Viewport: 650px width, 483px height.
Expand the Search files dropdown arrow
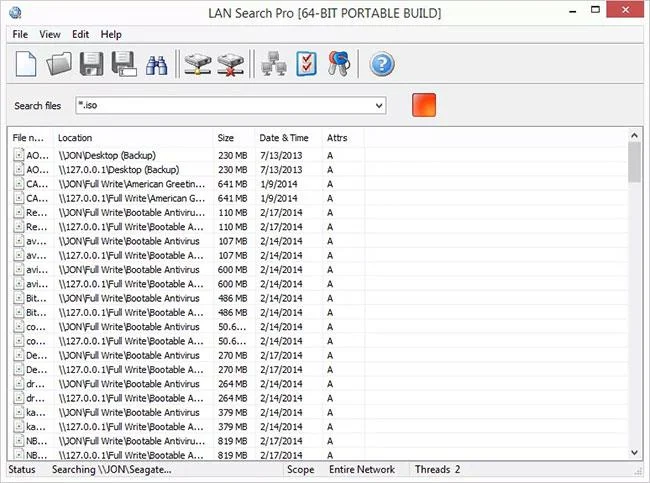379,105
